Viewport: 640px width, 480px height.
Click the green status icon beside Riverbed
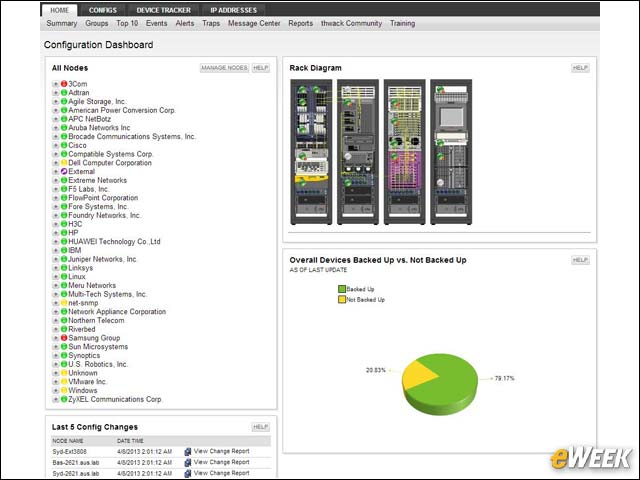pyautogui.click(x=64, y=329)
